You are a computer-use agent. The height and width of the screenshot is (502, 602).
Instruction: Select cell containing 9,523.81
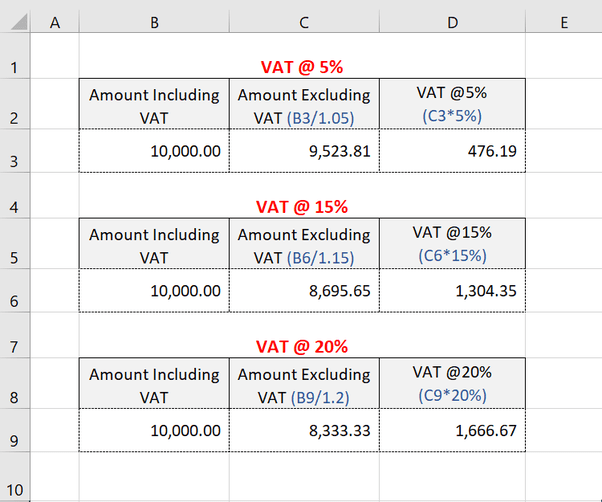click(304, 151)
